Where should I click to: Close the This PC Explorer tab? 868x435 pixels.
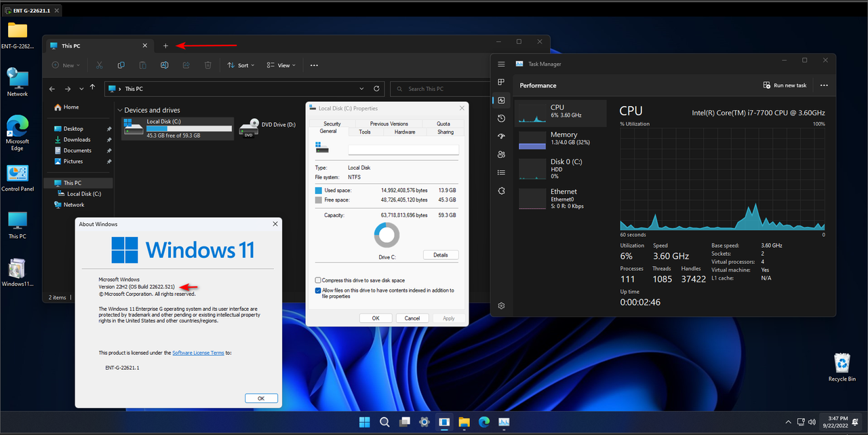pyautogui.click(x=144, y=45)
